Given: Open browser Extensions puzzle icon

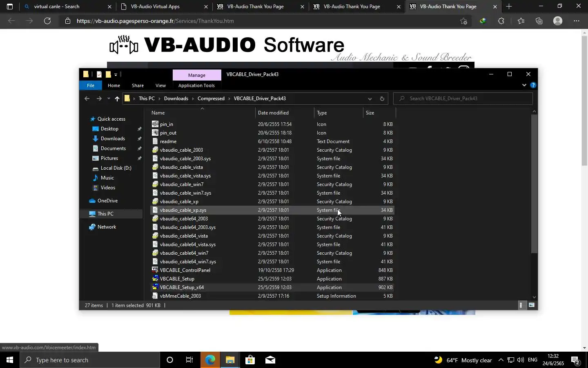Looking at the screenshot, I should [501, 21].
